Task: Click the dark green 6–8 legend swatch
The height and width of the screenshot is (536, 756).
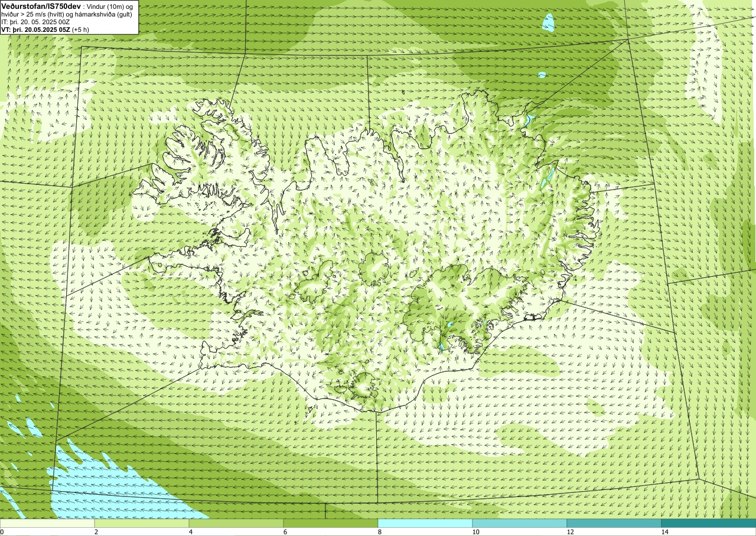Action: [x=331, y=523]
